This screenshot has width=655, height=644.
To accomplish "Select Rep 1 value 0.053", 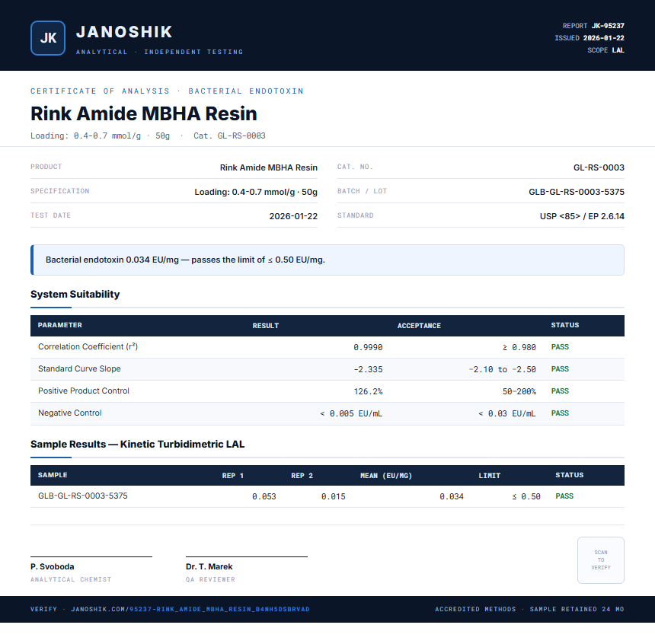I will 264,496.
